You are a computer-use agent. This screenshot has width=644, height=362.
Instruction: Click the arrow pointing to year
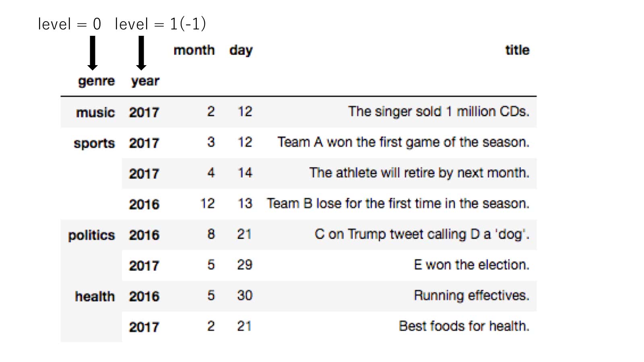pos(141,53)
